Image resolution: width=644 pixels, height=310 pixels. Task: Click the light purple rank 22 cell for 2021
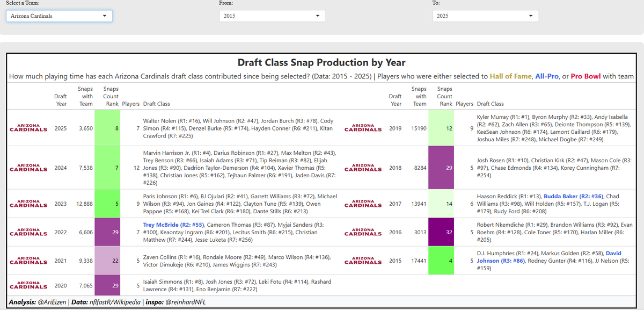(x=107, y=262)
